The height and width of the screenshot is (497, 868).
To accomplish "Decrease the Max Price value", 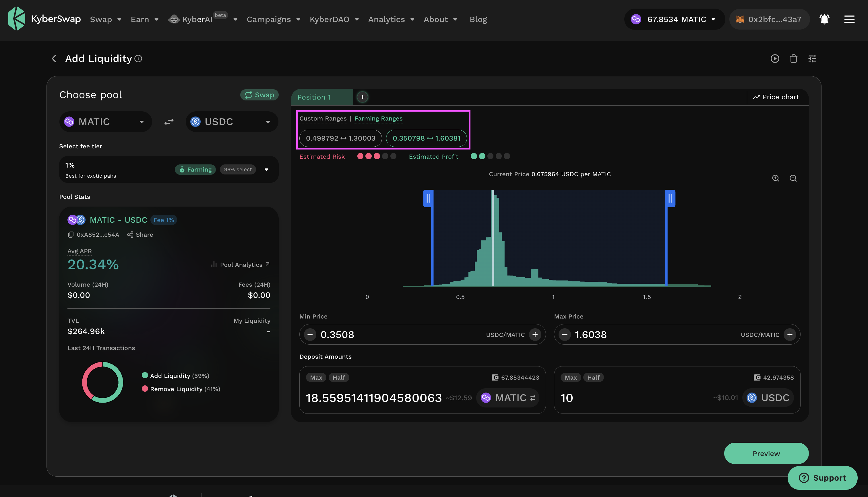I will point(565,335).
